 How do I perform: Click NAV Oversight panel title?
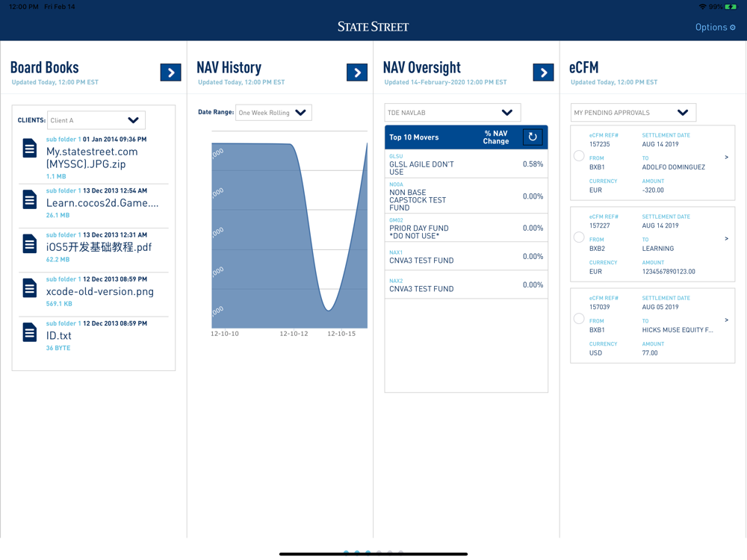coord(421,68)
